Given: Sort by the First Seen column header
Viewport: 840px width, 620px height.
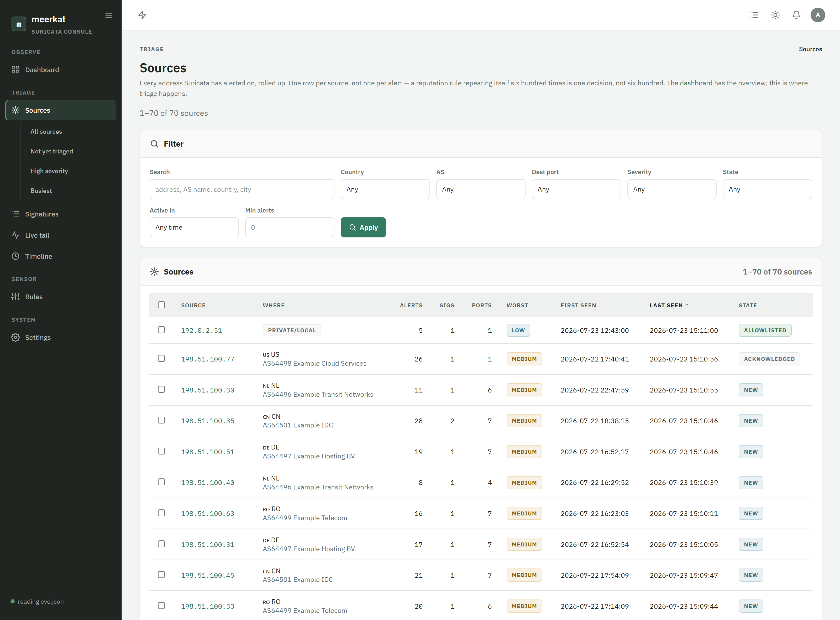Looking at the screenshot, I should tap(578, 306).
